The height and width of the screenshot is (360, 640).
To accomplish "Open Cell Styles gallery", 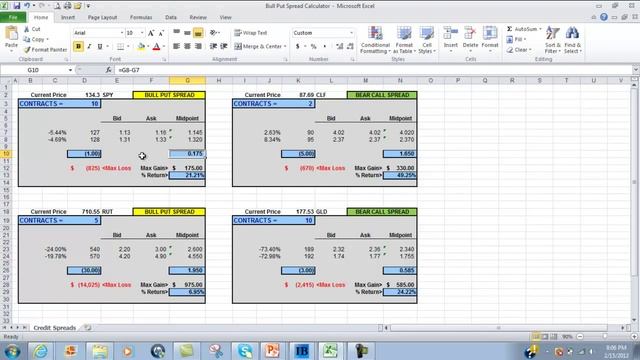I will click(427, 40).
